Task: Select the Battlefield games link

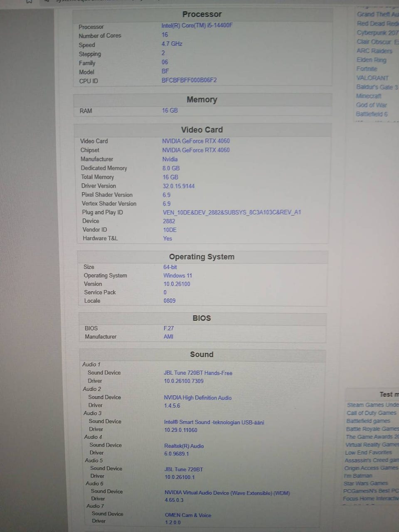Action: [368, 421]
